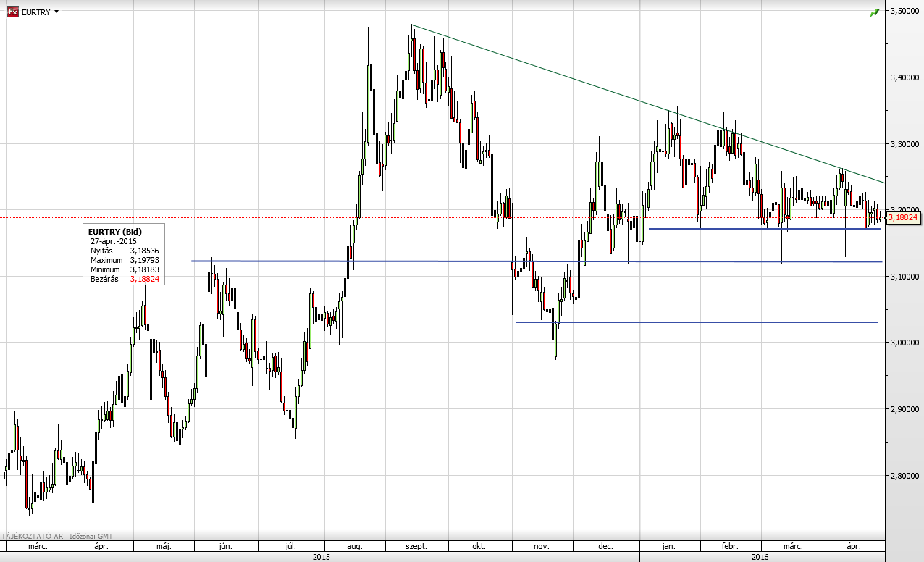Click the dec. month label on time axis
Screen dimensions: 924x562
coord(606,546)
